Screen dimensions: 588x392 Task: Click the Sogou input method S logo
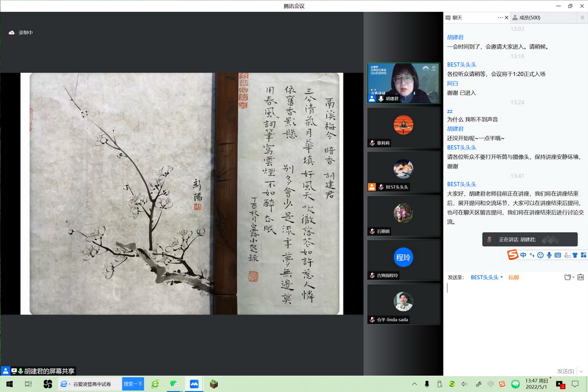512,255
